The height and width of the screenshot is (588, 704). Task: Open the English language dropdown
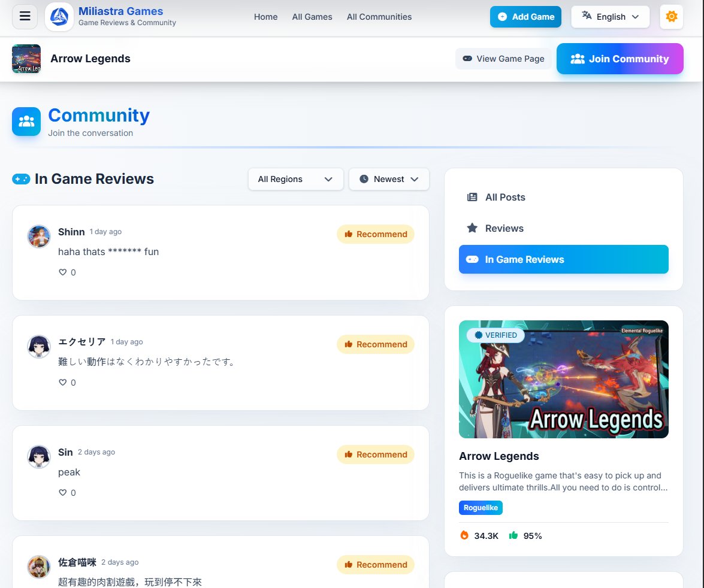tap(610, 17)
